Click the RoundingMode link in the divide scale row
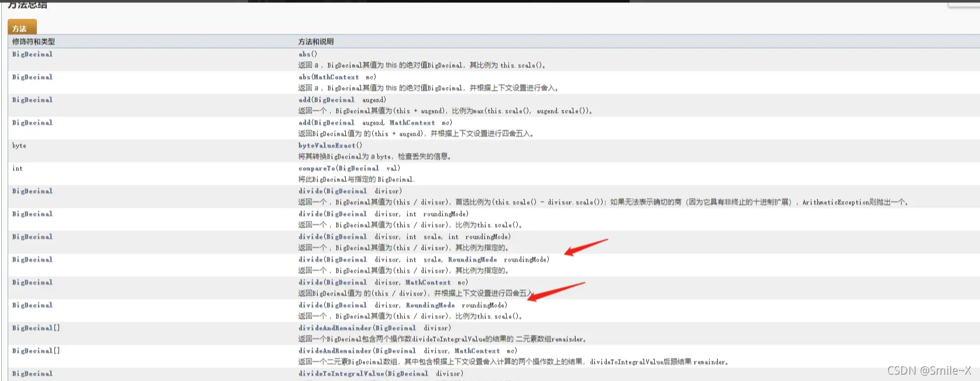This screenshot has height=381, width=980. (473, 259)
